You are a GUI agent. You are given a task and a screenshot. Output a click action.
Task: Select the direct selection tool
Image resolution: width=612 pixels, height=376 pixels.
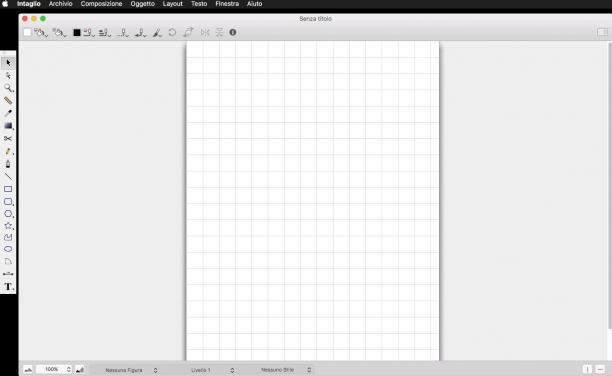(8, 75)
